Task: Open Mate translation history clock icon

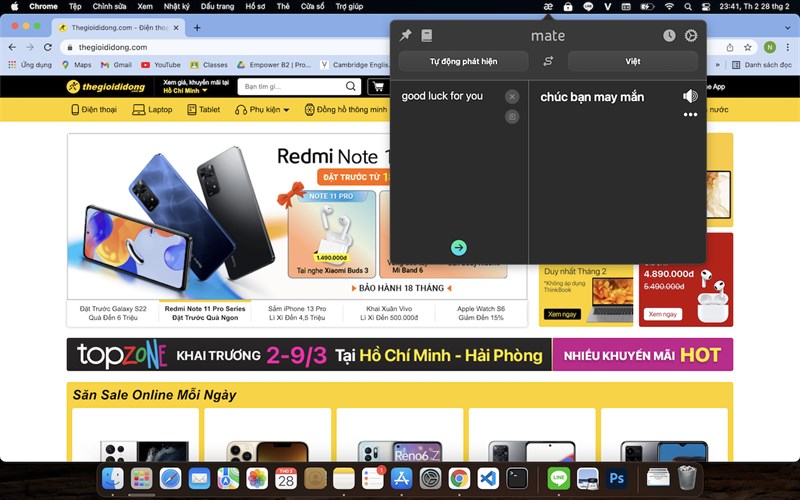Action: click(669, 35)
